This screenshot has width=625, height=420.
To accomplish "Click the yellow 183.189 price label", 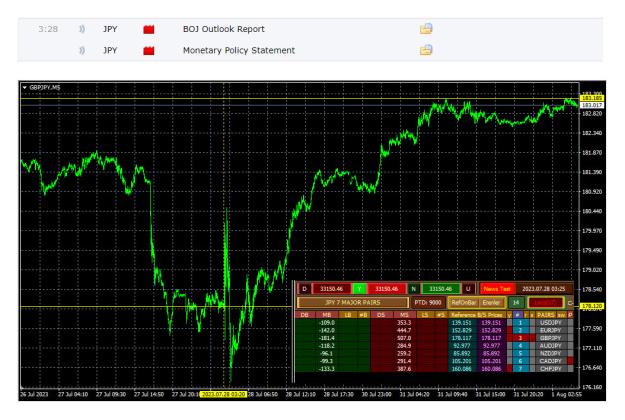I will tap(592, 98).
